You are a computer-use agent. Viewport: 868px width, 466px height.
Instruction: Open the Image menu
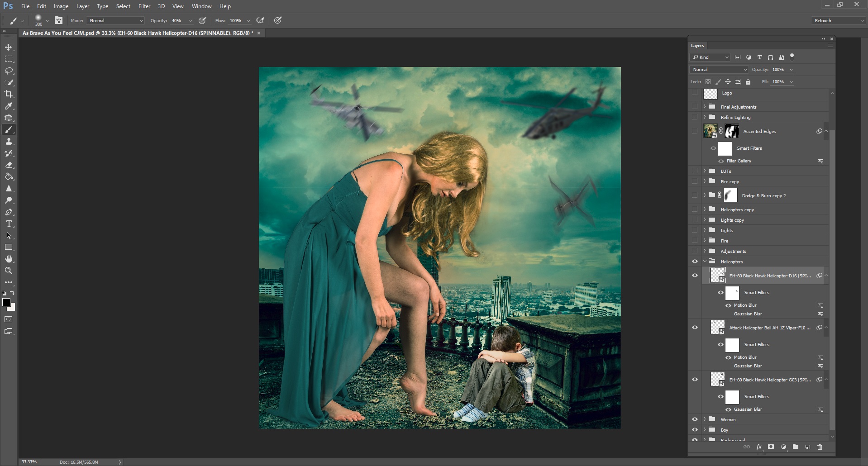tap(61, 6)
